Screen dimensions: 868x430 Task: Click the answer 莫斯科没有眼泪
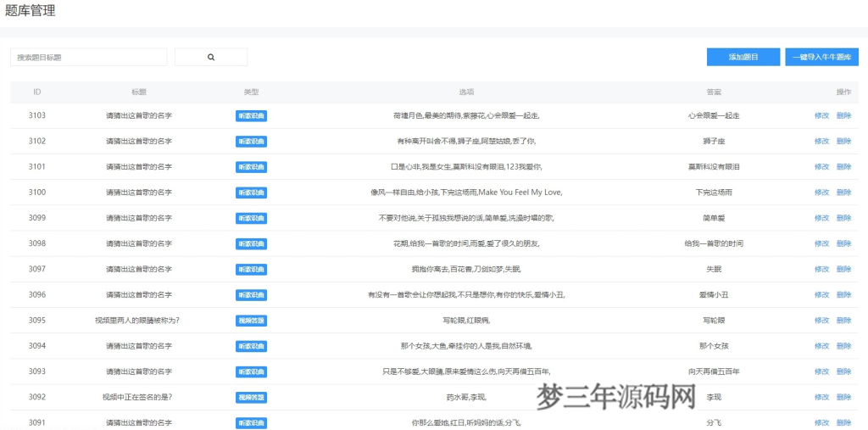[x=714, y=167]
